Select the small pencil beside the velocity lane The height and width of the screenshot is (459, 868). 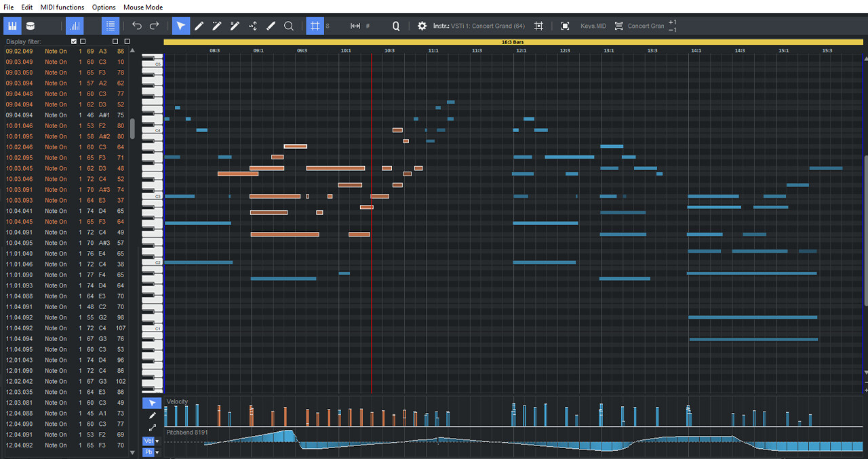[x=153, y=415]
